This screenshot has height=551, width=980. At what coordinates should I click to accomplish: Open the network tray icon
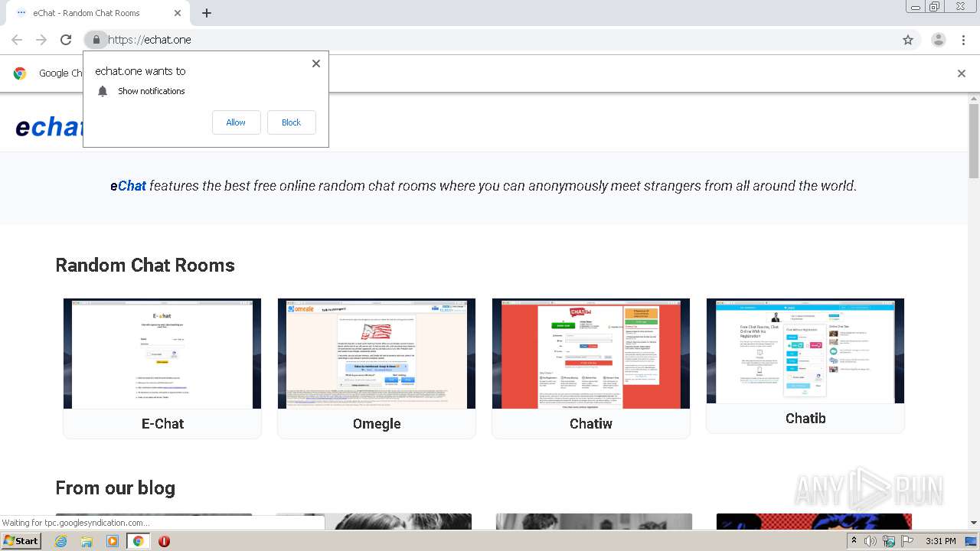[889, 541]
